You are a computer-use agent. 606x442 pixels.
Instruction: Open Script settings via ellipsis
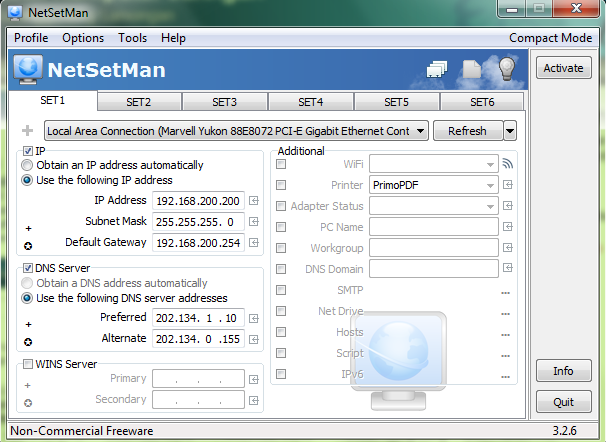click(x=506, y=355)
